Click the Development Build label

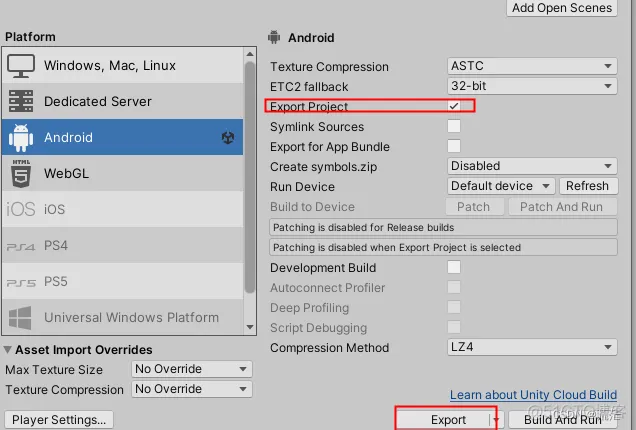(x=323, y=268)
